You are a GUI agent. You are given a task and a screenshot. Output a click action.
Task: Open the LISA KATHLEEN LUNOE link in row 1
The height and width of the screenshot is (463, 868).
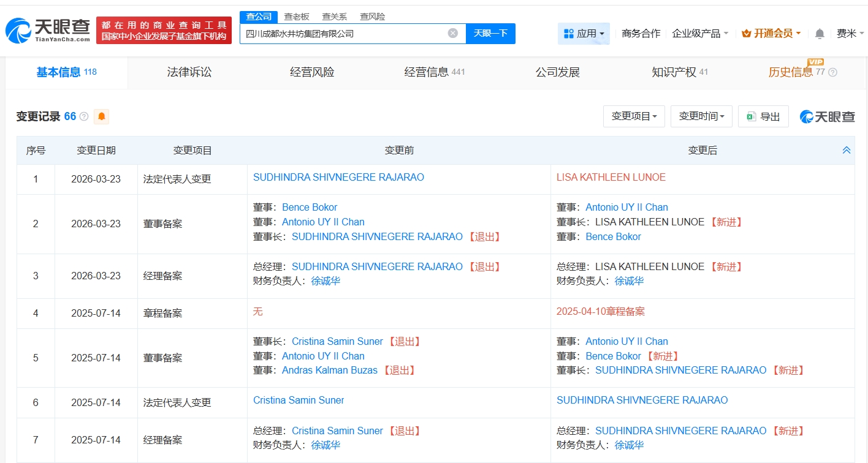pyautogui.click(x=611, y=178)
